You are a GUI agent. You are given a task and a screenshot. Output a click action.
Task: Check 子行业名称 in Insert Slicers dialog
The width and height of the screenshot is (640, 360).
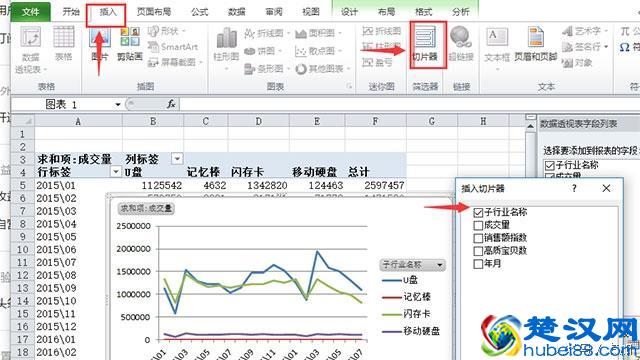coord(478,212)
